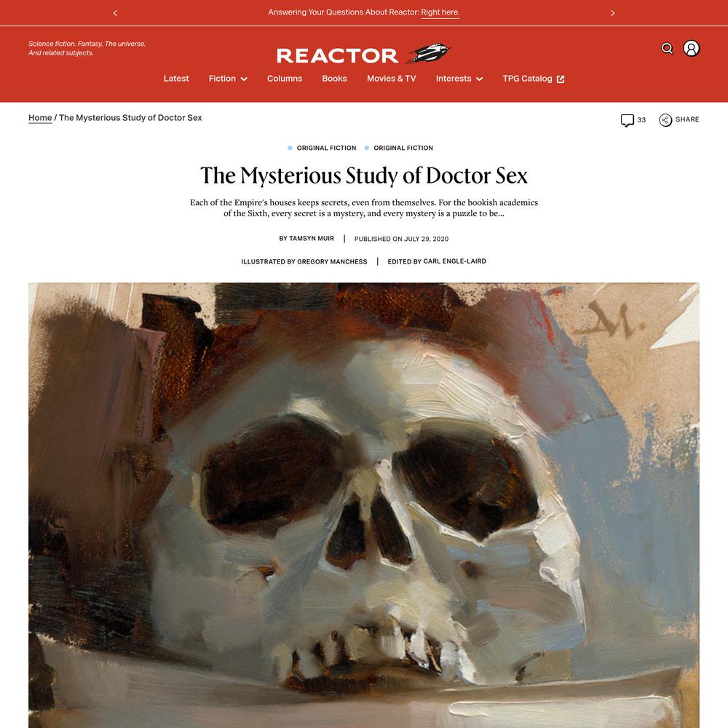This screenshot has width=728, height=728.
Task: Open the user account profile icon
Action: [692, 48]
